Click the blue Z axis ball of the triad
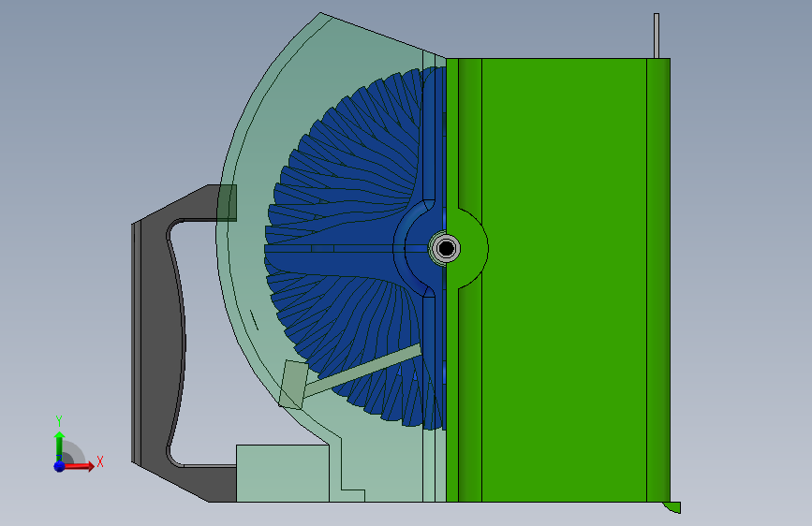812x526 pixels. [60, 466]
